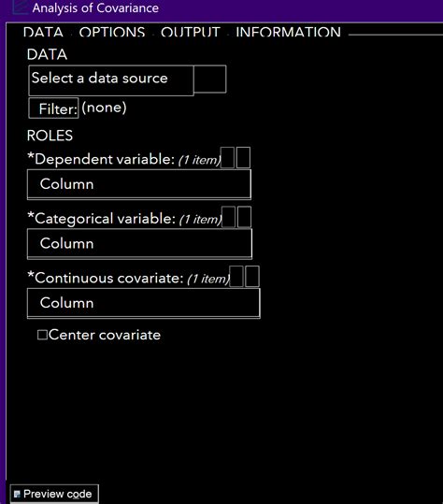Viewport: 443px width, 504px height.
Task: Click the add column icon for Categorical variable
Action: (x=229, y=217)
